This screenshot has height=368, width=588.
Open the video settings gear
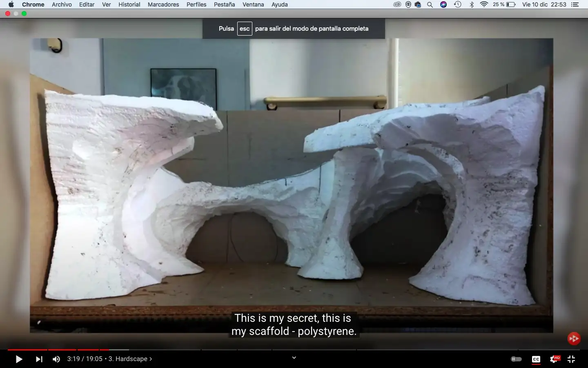click(x=554, y=359)
